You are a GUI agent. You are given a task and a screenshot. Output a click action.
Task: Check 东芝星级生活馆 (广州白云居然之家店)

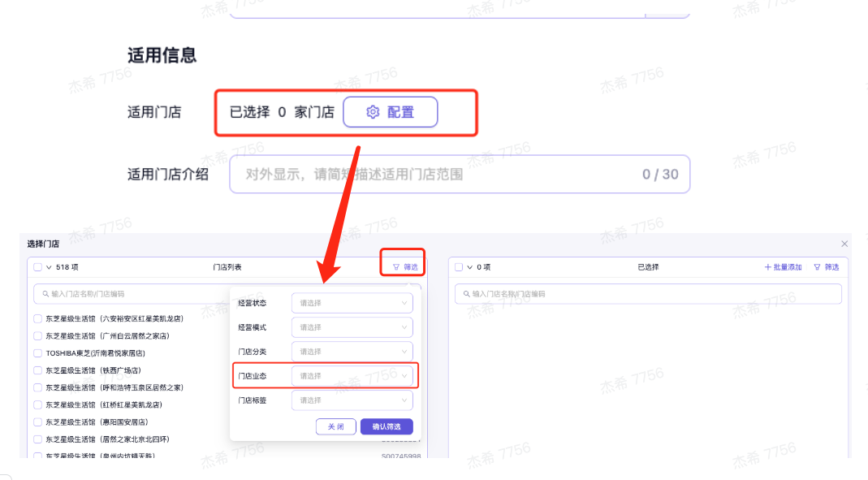point(37,335)
